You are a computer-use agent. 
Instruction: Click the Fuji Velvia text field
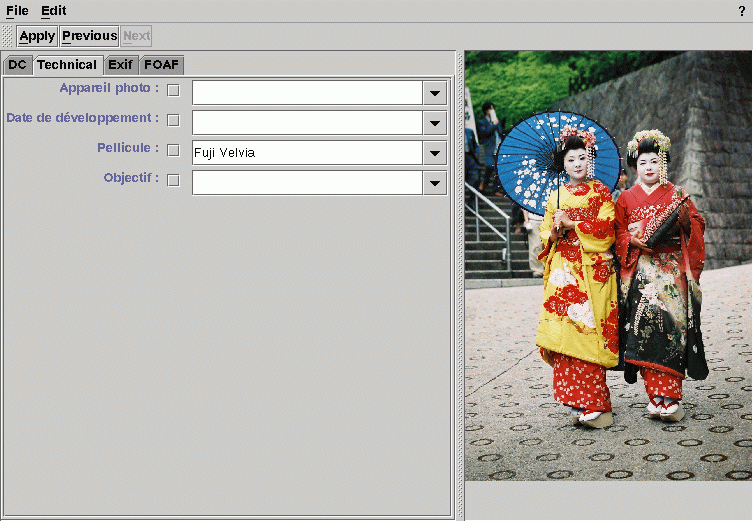(x=307, y=153)
